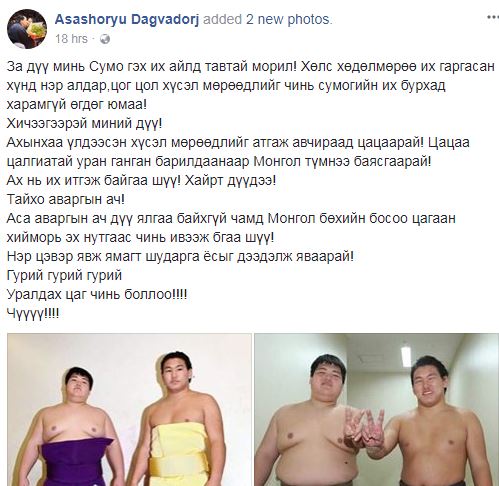
Task: Open the left photo with purple and yellow aprons
Action: (129, 410)
